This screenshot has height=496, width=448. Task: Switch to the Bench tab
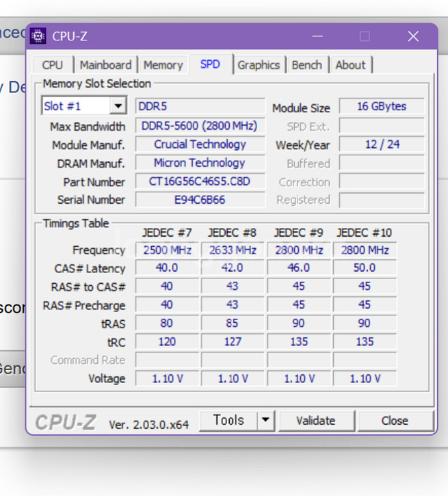(x=306, y=65)
